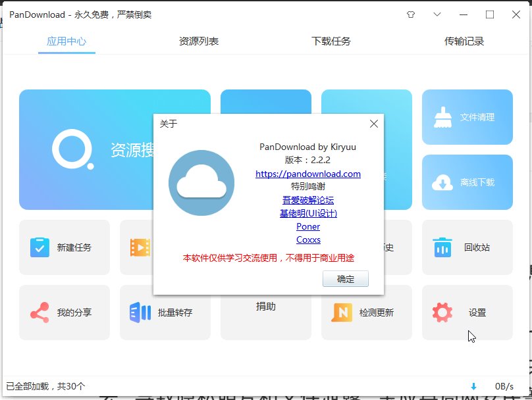Switch to the 下载任务 tab
Viewport: 532px width, 400px height.
331,41
